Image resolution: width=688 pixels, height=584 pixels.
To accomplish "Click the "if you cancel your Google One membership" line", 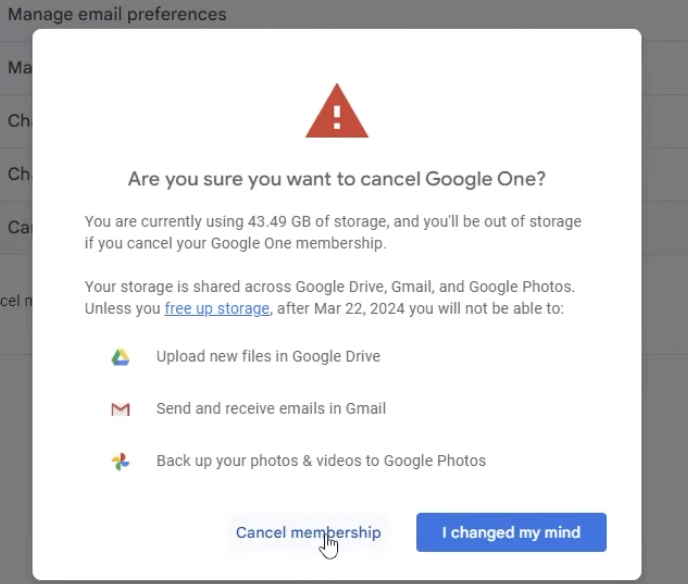I will [235, 243].
